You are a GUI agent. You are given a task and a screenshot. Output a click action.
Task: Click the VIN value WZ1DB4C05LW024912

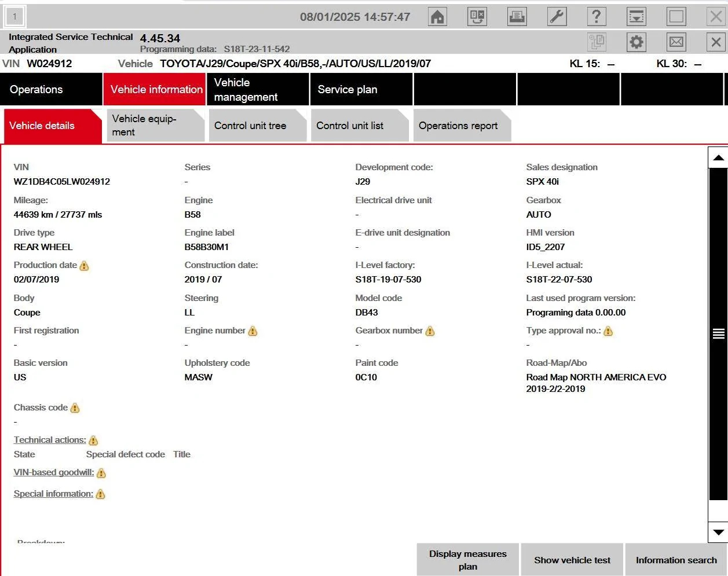click(x=62, y=182)
